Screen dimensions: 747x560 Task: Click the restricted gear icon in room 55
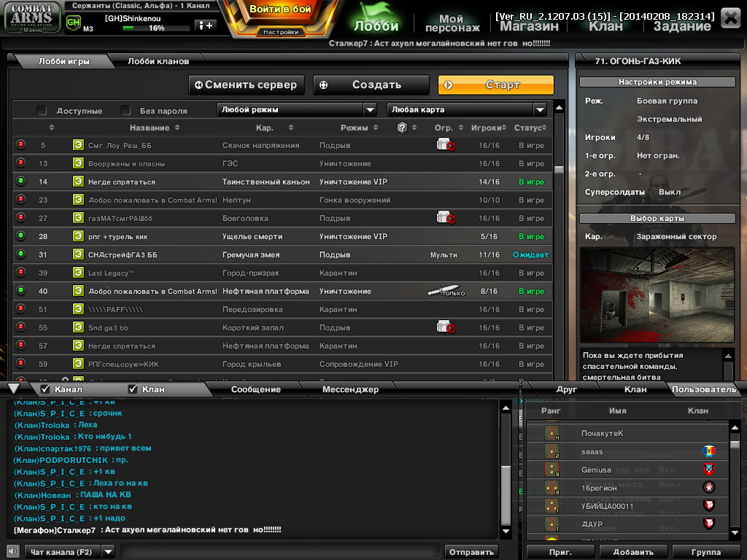click(x=446, y=327)
